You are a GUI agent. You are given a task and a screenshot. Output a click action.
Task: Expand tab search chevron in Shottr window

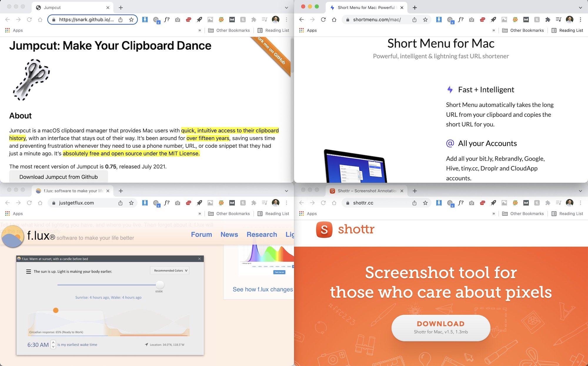580,191
